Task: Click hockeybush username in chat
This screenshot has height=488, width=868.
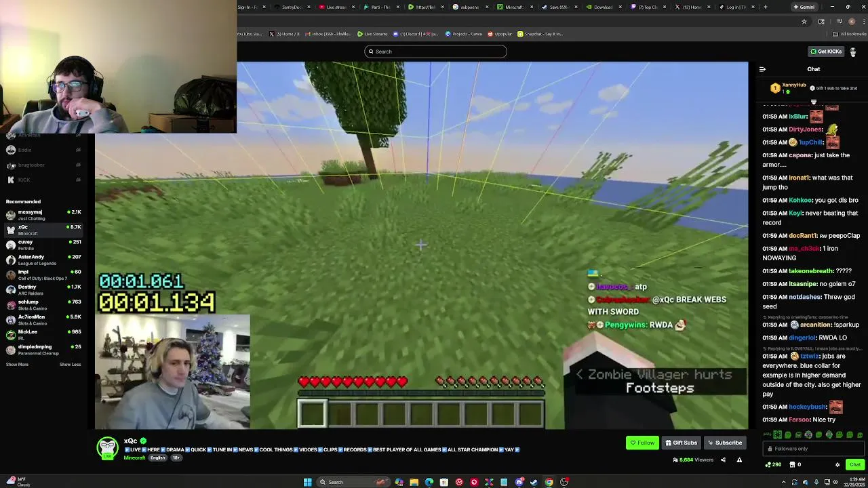Action: (x=808, y=407)
